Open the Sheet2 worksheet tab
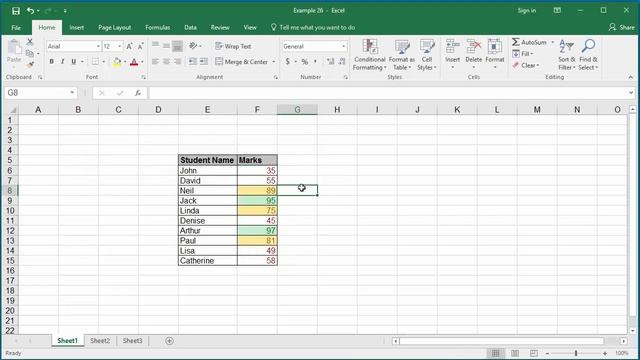This screenshot has width=640, height=360. [100, 341]
